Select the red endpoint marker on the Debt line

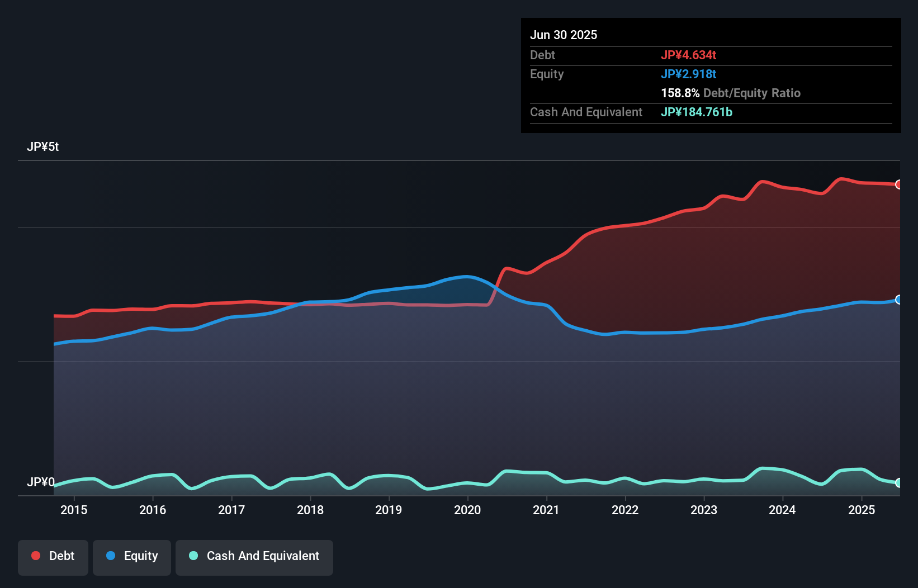tap(898, 184)
